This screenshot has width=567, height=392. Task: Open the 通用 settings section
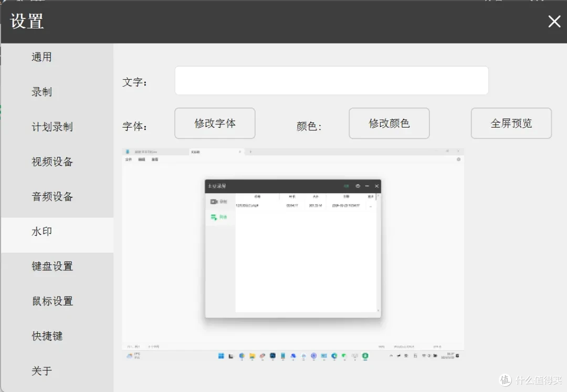tap(41, 57)
